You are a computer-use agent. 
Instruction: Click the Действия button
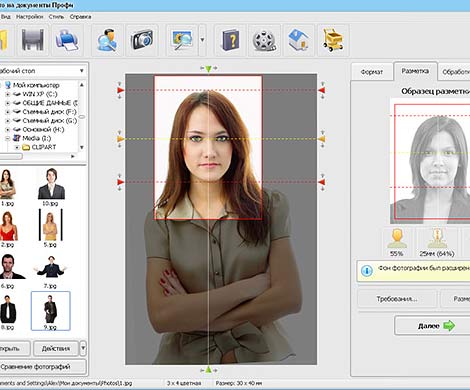point(56,349)
